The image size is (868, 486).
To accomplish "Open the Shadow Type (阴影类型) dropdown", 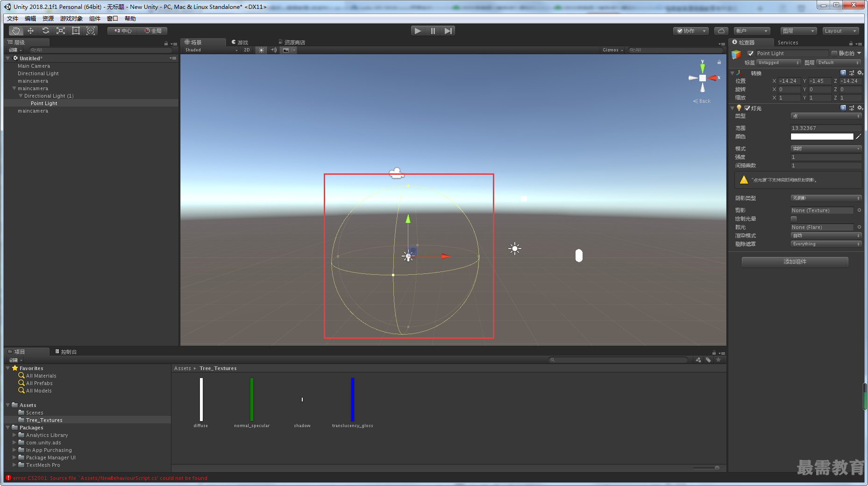I will click(x=826, y=198).
